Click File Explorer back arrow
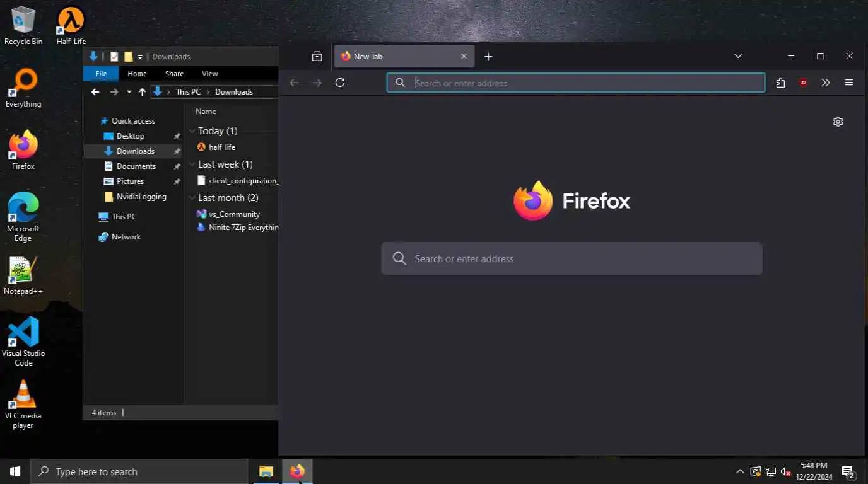The height and width of the screenshot is (484, 868). (x=95, y=91)
